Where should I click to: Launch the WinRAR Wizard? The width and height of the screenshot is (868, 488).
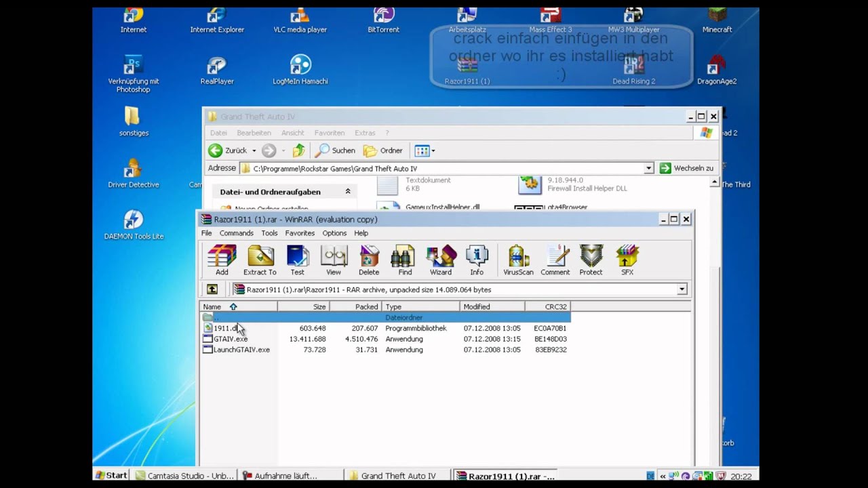click(x=441, y=260)
